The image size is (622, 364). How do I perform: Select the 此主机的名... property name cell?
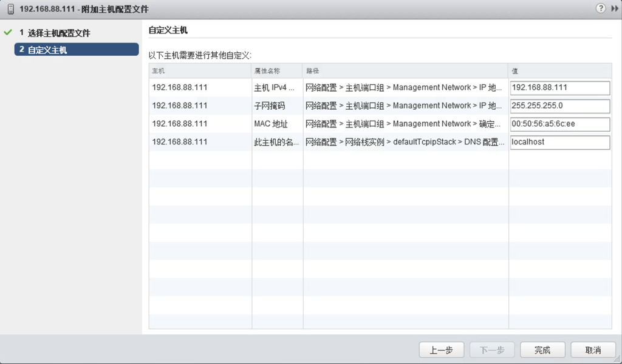coord(277,142)
